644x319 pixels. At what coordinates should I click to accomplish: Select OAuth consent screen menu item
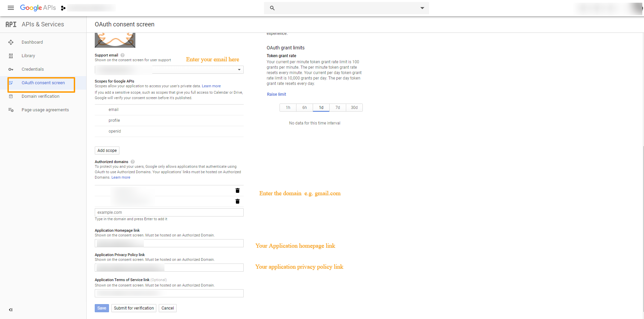(43, 83)
